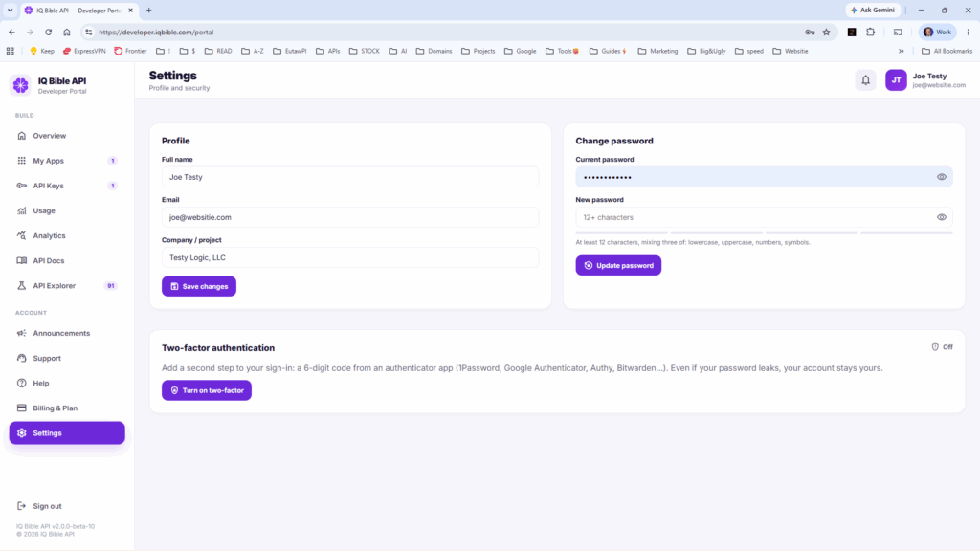Reload the page with refresh icon
Viewport: 980px width, 551px height.
[x=48, y=32]
